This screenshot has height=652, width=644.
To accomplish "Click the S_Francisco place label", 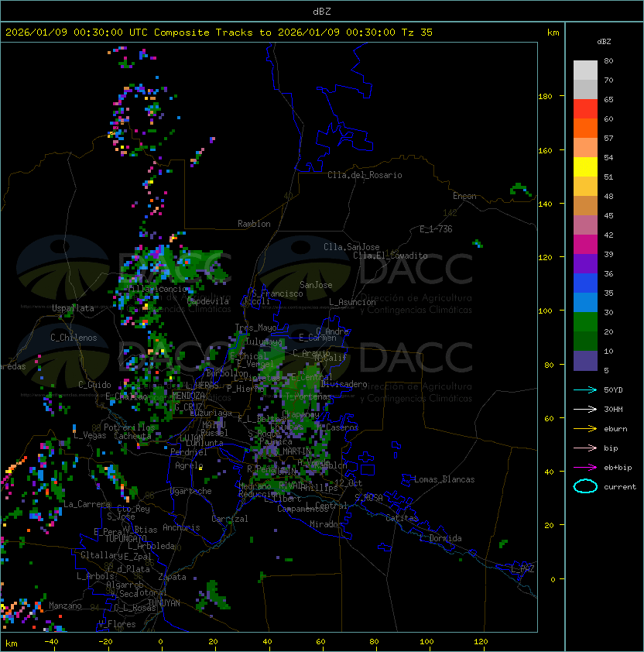I will [277, 293].
